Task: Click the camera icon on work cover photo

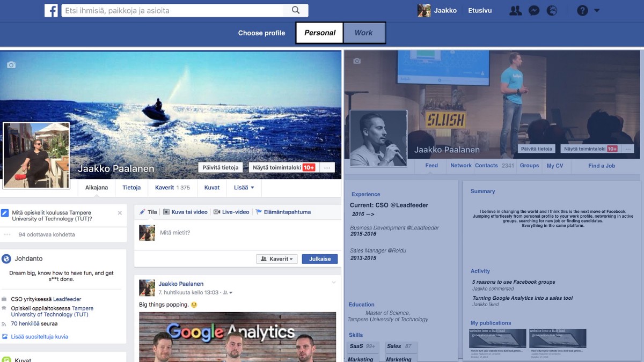Action: (357, 61)
